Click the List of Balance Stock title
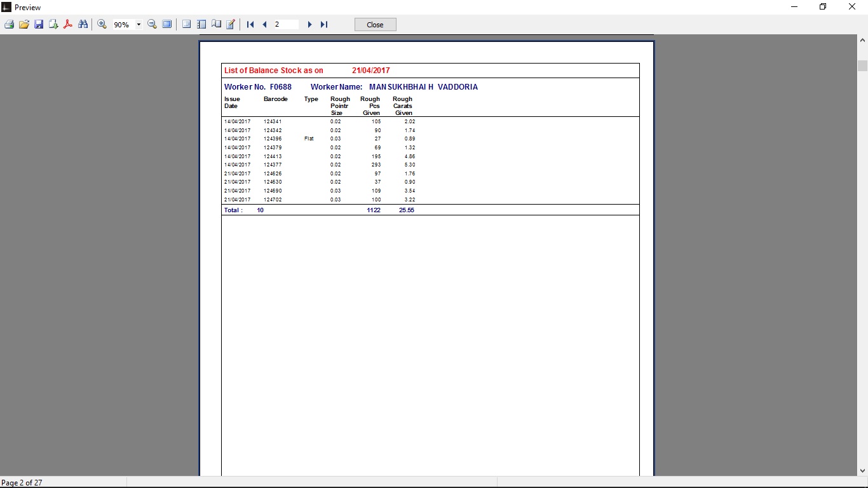 pos(274,71)
